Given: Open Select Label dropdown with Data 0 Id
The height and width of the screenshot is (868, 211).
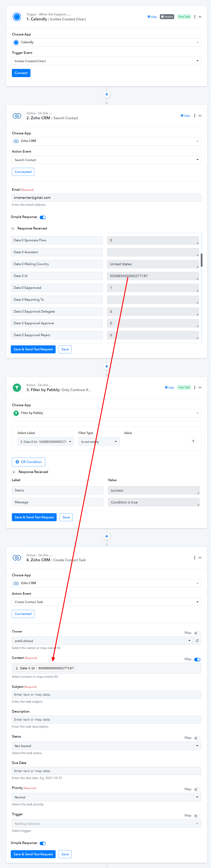Looking at the screenshot, I should pyautogui.click(x=46, y=442).
